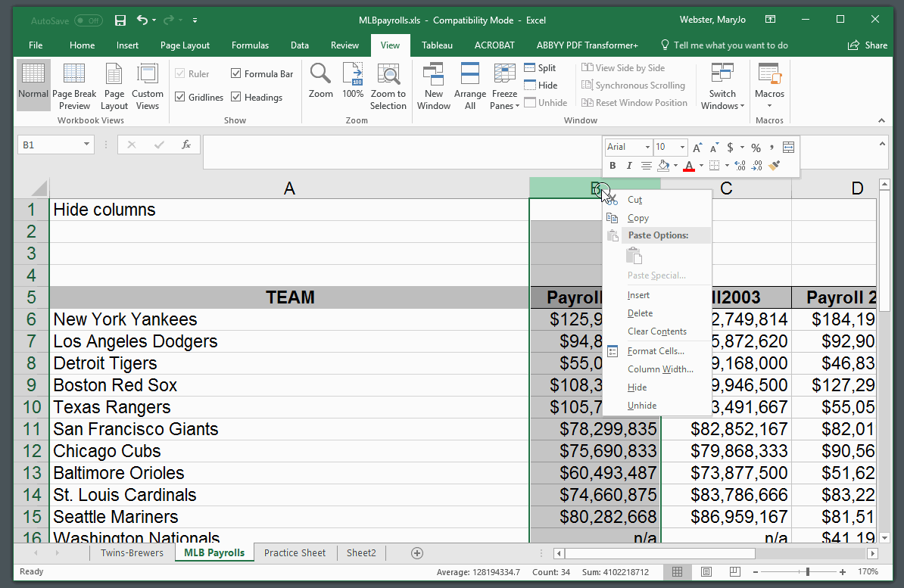Set zoom to 100%
904x588 pixels.
pos(353,81)
